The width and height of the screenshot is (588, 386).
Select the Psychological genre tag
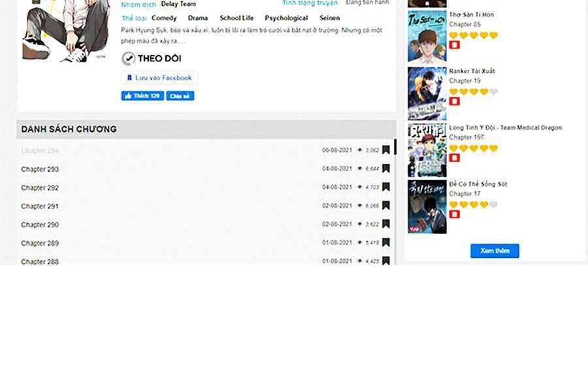[x=286, y=18]
